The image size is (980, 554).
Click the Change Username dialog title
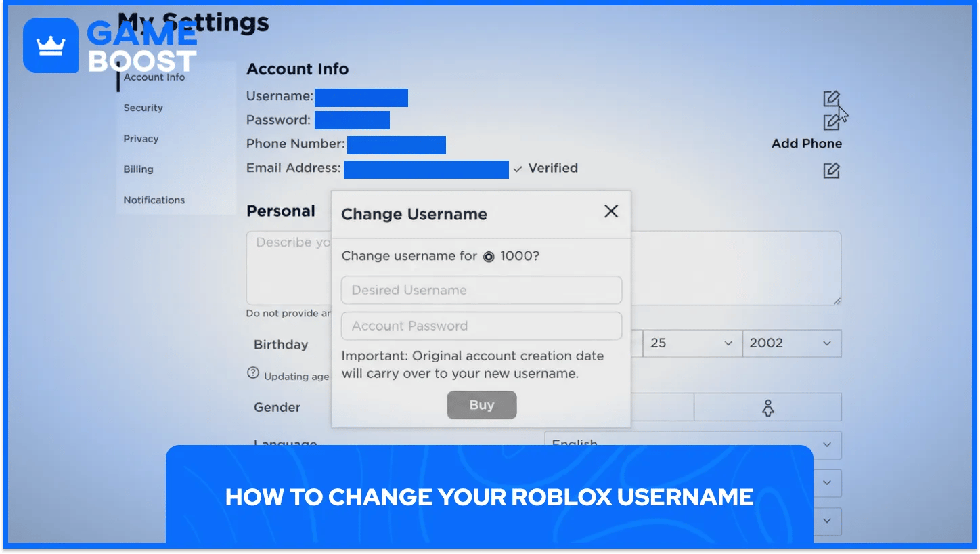tap(414, 214)
